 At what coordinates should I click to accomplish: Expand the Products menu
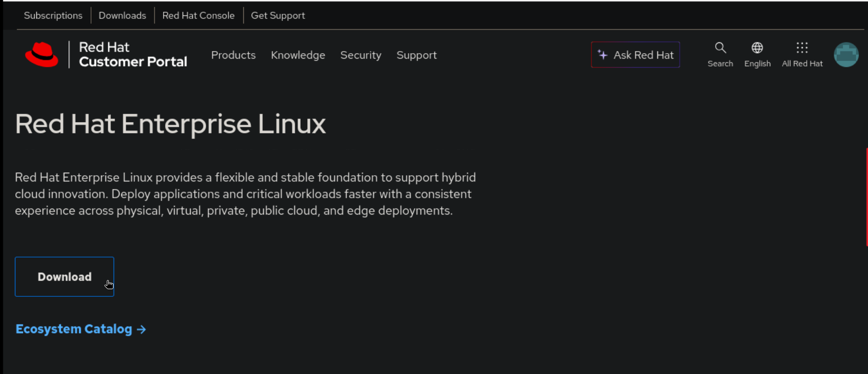[233, 55]
